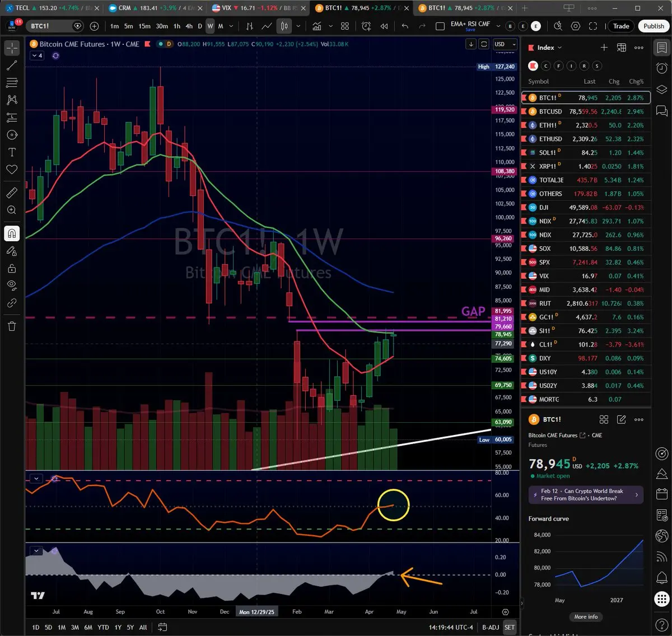Expand the timeframe interval dropdown
The image size is (672, 636).
(231, 26)
